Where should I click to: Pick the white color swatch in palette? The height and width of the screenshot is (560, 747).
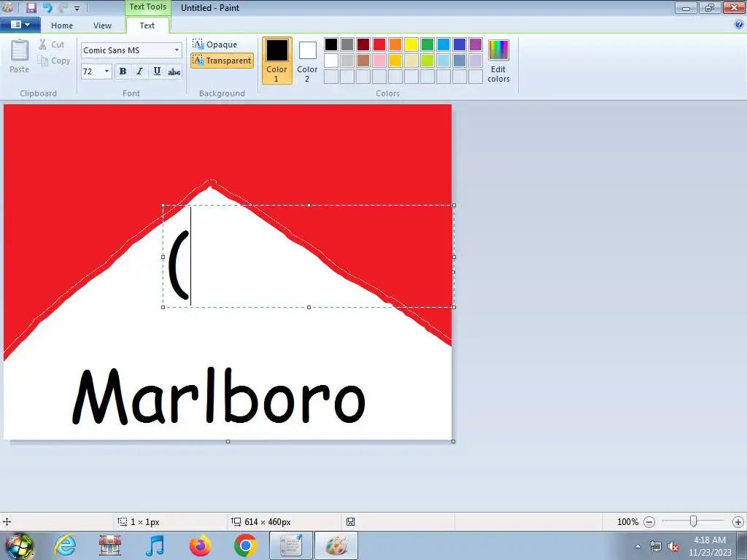(x=331, y=61)
